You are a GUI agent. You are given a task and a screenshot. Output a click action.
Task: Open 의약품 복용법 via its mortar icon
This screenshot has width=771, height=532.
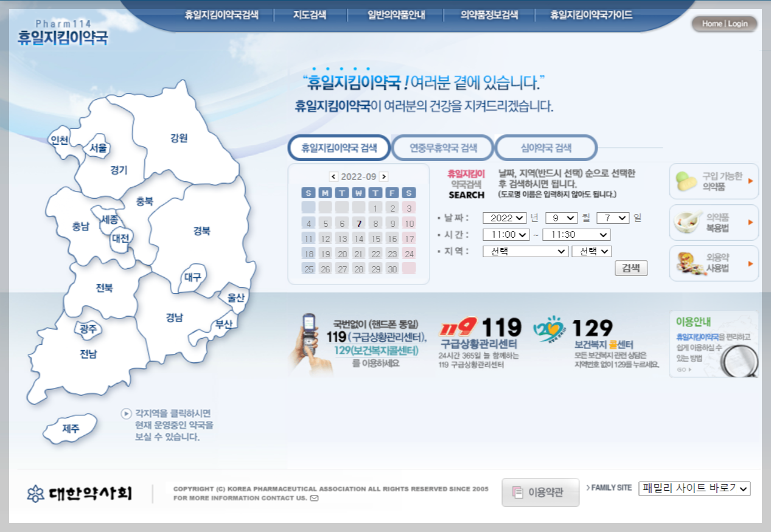686,222
